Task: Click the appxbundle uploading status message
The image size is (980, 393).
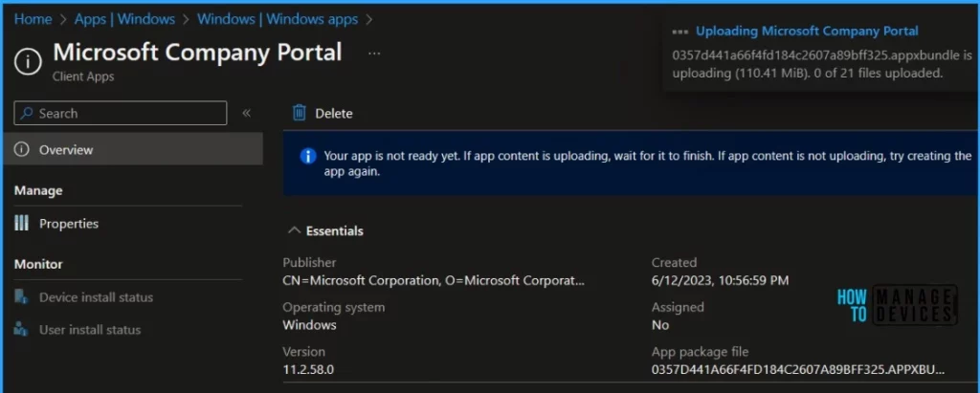Action: pos(821,64)
